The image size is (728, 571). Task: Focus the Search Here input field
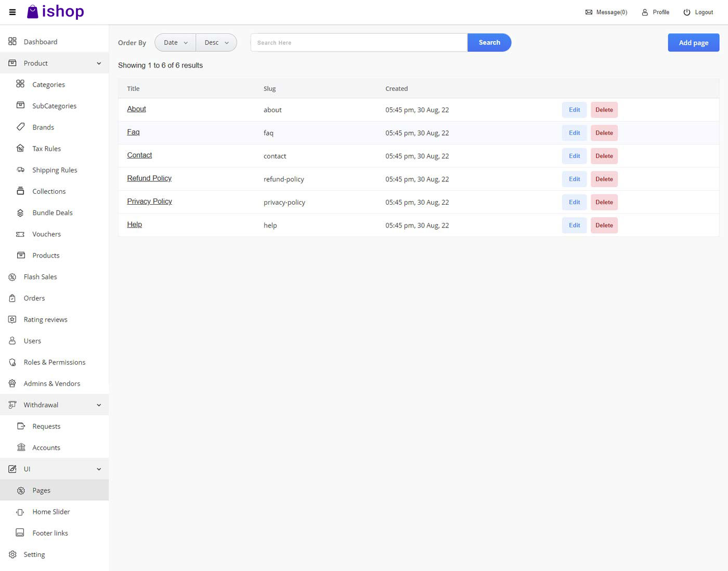(x=359, y=43)
